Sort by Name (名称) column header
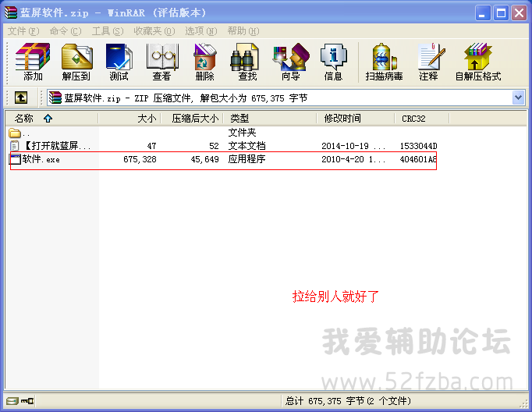This screenshot has width=532, height=412. (51, 119)
